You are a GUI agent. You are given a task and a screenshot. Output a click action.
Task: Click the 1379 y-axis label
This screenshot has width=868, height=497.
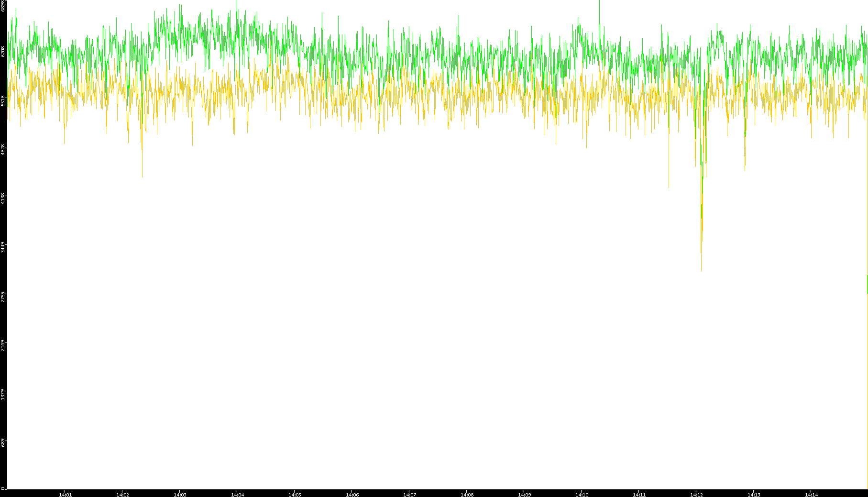point(3,395)
